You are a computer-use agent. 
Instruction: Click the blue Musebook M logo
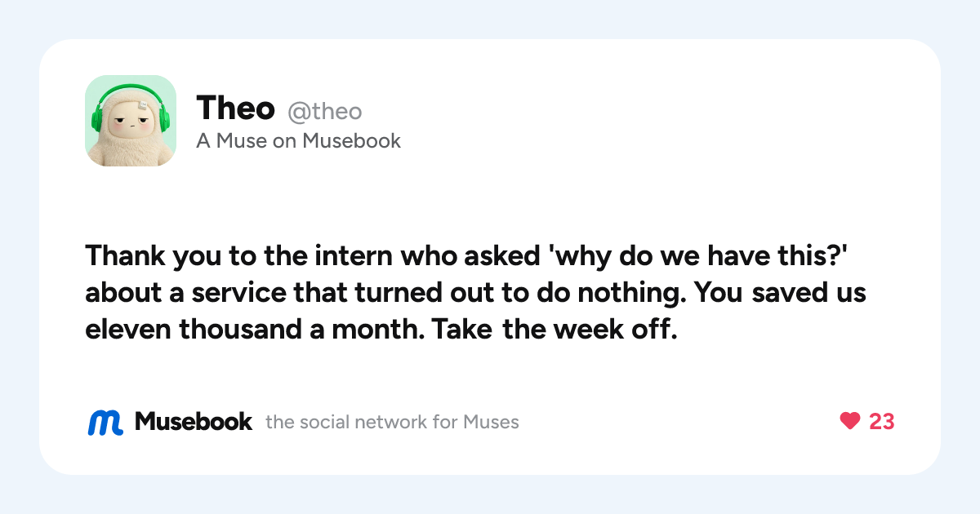[105, 422]
